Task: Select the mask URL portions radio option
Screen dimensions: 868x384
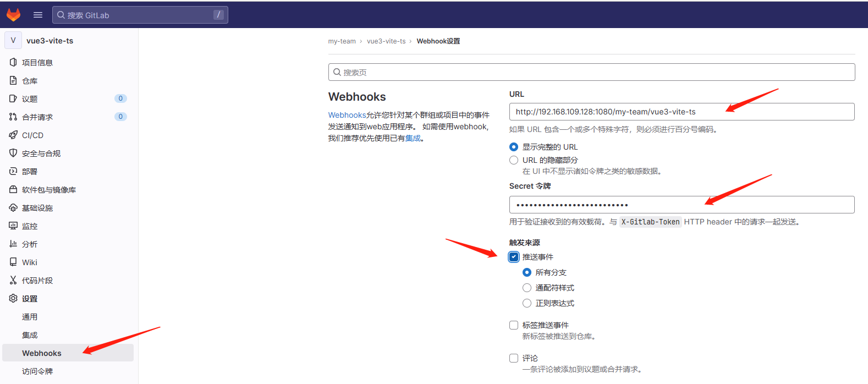Action: pyautogui.click(x=514, y=160)
